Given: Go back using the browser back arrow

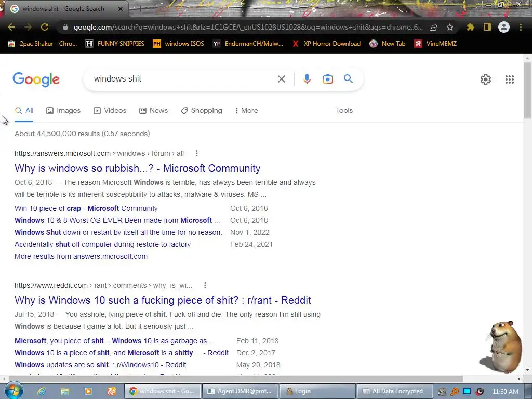Looking at the screenshot, I should [x=11, y=27].
